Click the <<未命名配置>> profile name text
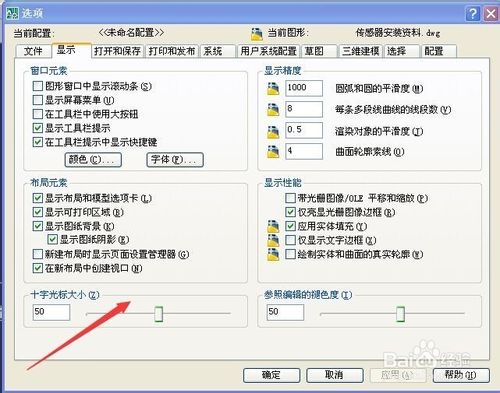 tap(131, 32)
